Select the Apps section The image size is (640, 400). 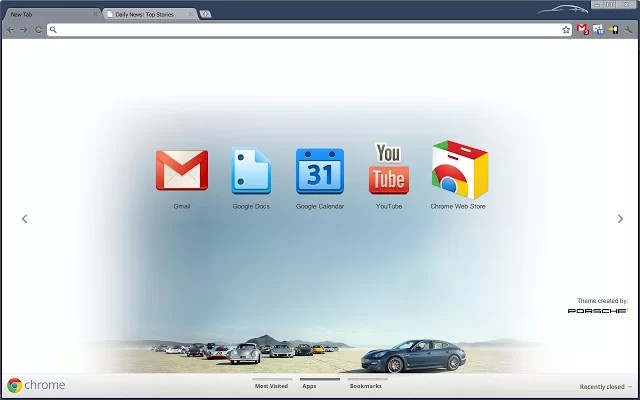click(309, 385)
